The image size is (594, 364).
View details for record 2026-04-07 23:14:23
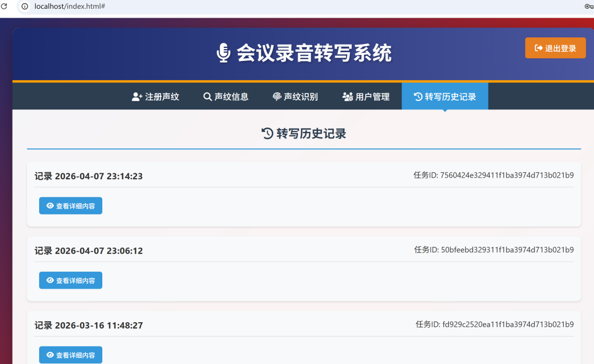click(x=70, y=206)
